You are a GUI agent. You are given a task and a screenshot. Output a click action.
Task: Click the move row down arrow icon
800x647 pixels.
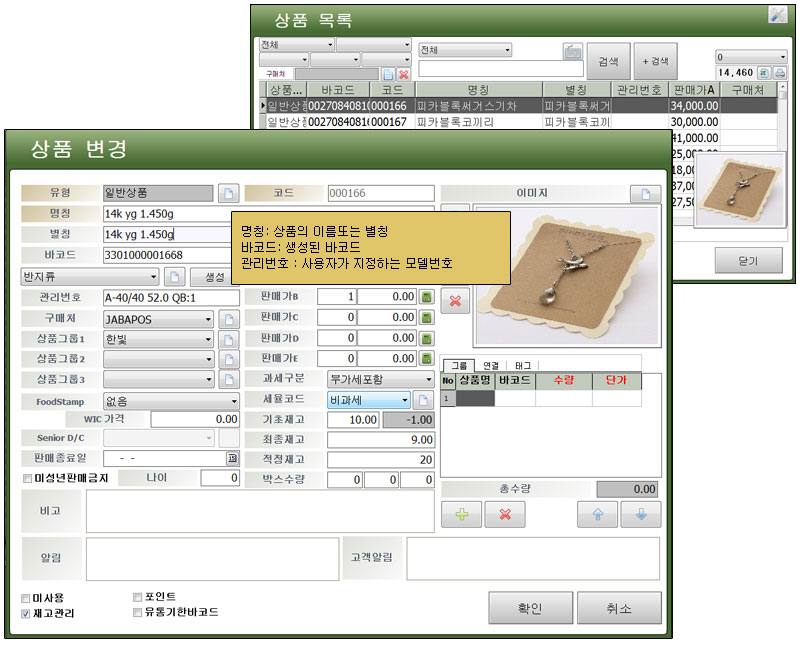click(641, 515)
